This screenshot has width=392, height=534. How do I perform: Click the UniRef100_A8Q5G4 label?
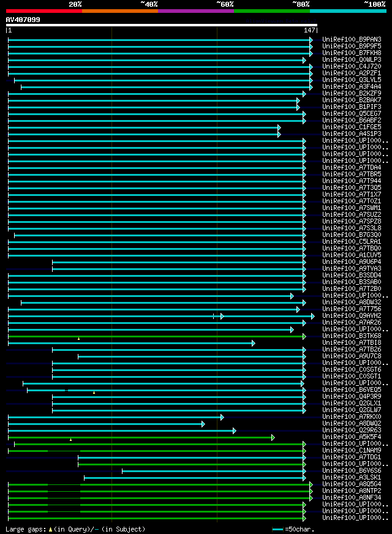tap(352, 484)
